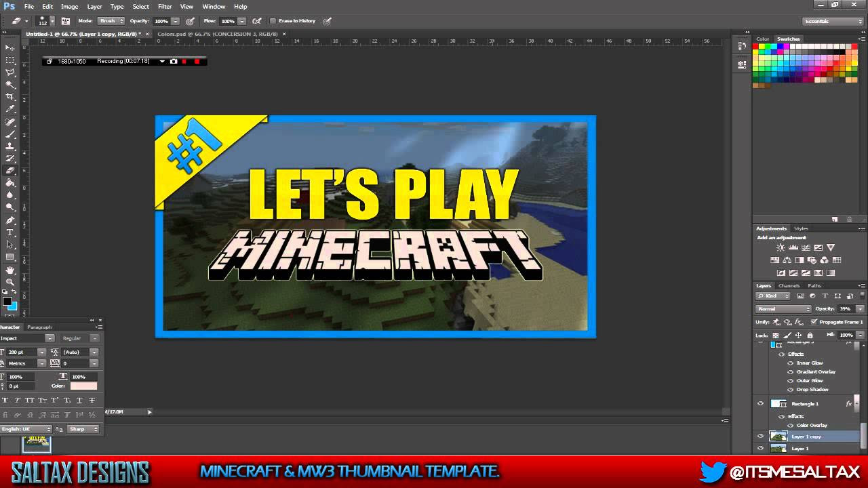Apply All Caps in Character panel
Image resolution: width=868 pixels, height=488 pixels.
click(30, 400)
